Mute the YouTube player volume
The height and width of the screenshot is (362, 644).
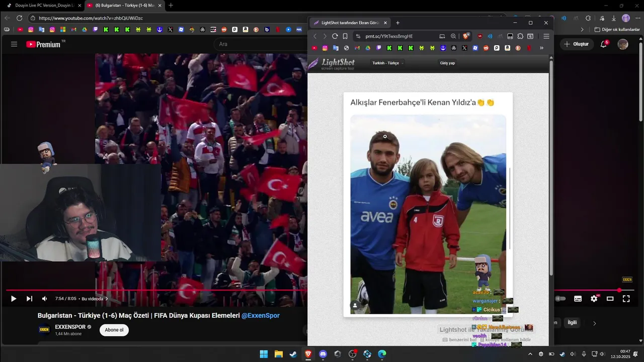click(x=44, y=299)
